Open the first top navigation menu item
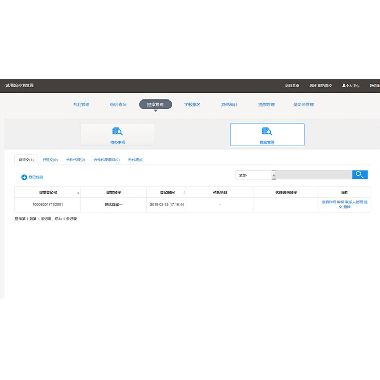This screenshot has width=380, height=380. tap(81, 105)
